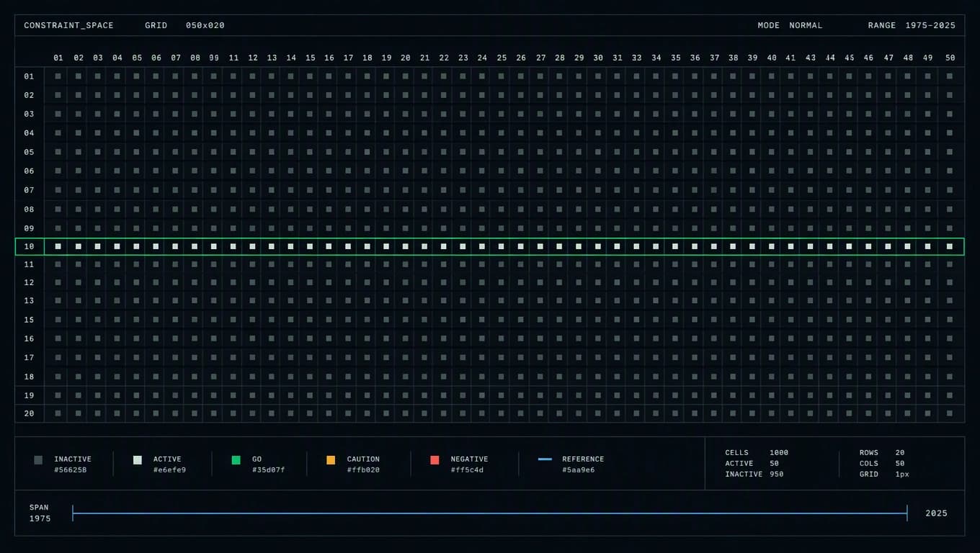Click the hex code #35d07f
This screenshot has width=980, height=553.
coord(269,470)
